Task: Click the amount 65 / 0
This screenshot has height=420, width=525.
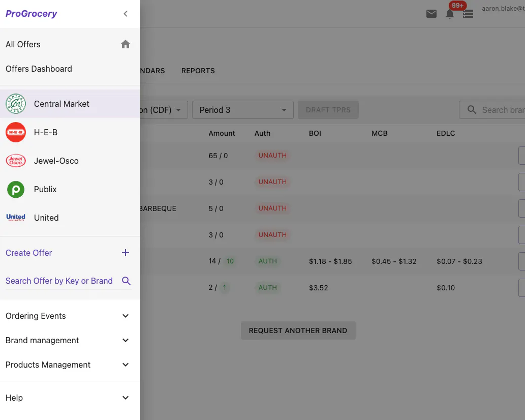Action: (x=218, y=156)
